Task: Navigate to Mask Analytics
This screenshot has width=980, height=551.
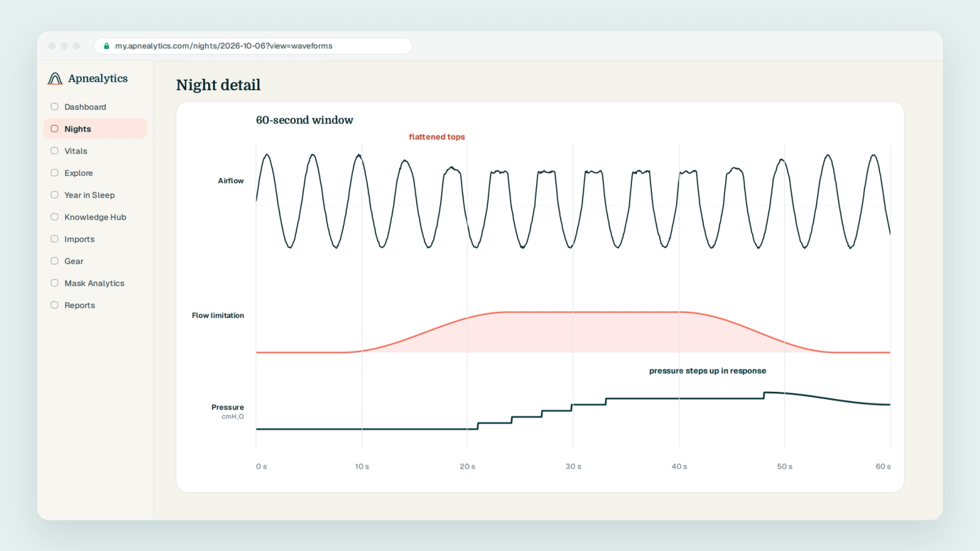Action: tap(95, 283)
